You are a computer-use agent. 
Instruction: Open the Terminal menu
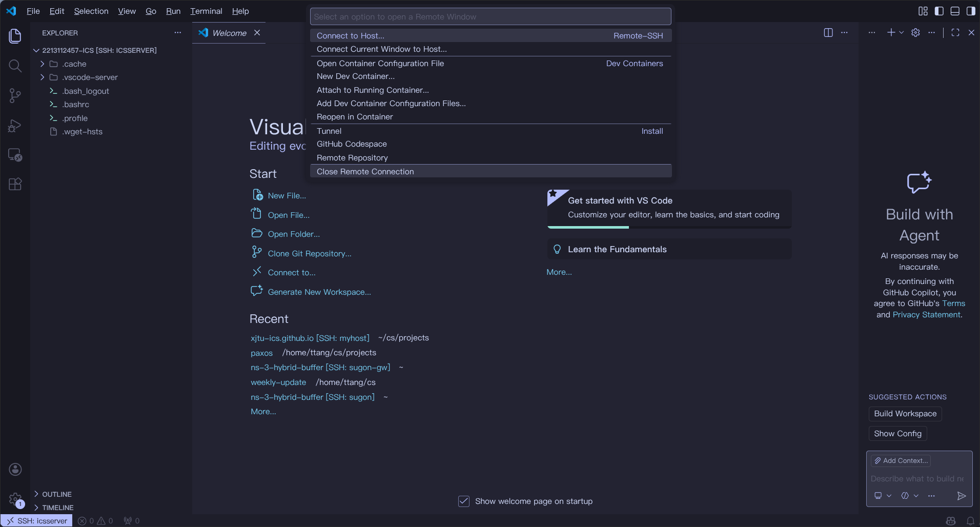point(206,11)
